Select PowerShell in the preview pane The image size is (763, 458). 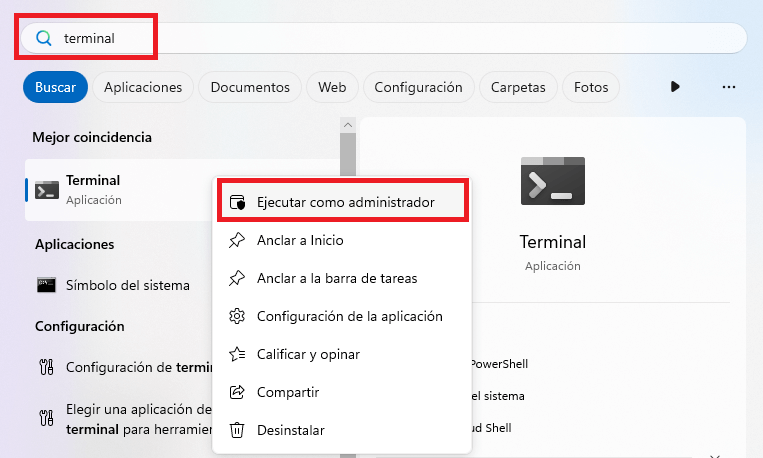(499, 364)
